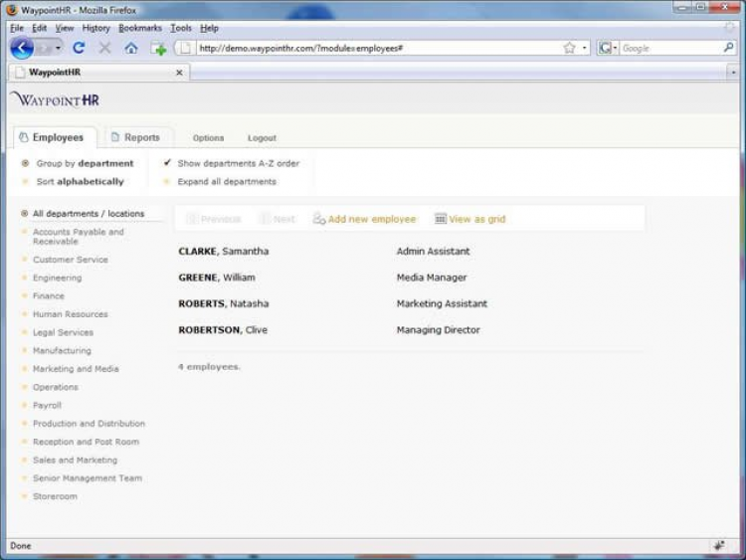Filter by Reception and Post Room
The image size is (746, 560).
(x=86, y=442)
